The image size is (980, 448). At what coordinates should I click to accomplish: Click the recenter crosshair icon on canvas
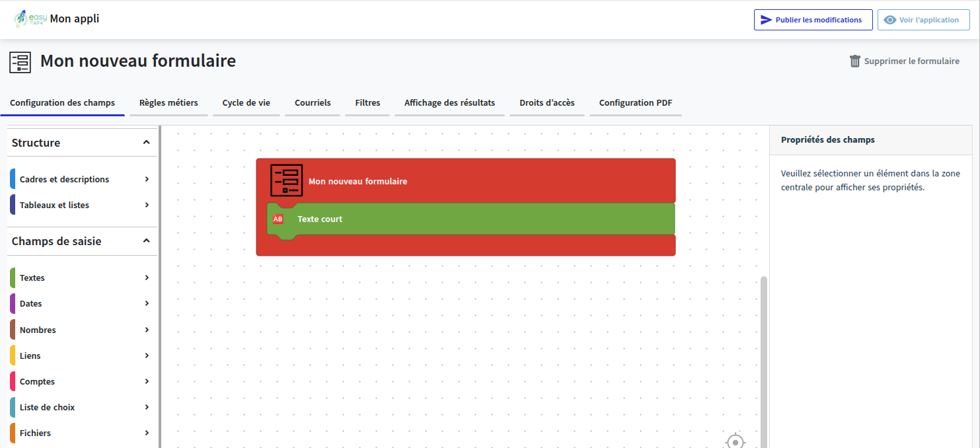point(735,441)
